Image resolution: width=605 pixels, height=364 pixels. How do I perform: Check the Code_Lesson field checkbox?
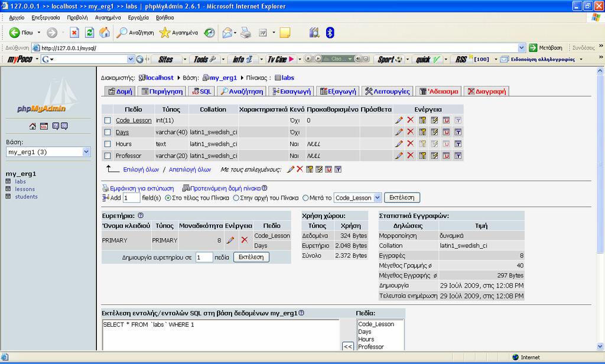pos(108,121)
